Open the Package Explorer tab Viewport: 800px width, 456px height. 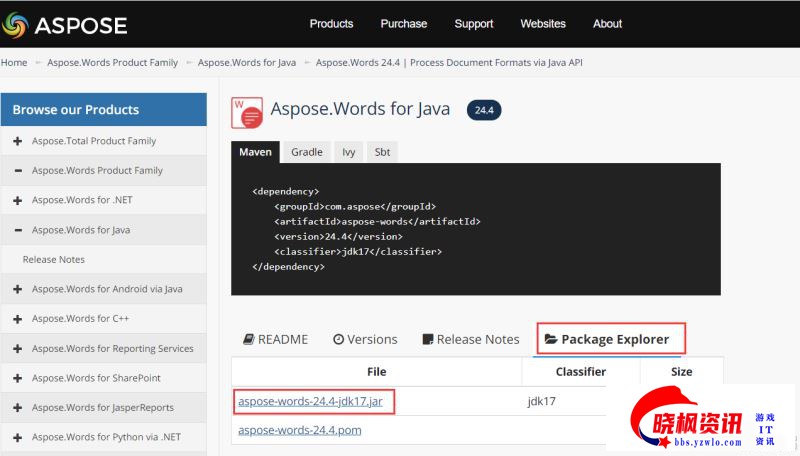(611, 339)
